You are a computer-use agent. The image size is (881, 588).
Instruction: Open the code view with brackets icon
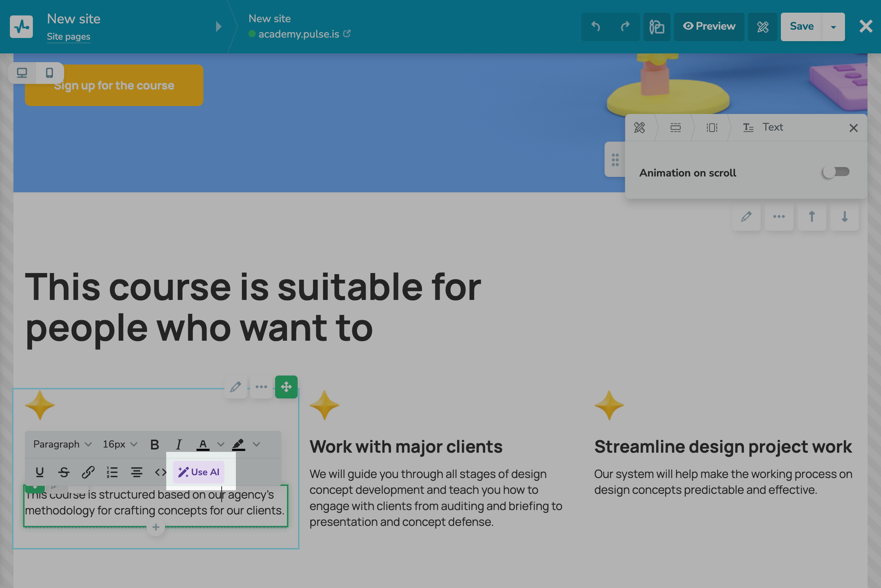[x=161, y=472]
